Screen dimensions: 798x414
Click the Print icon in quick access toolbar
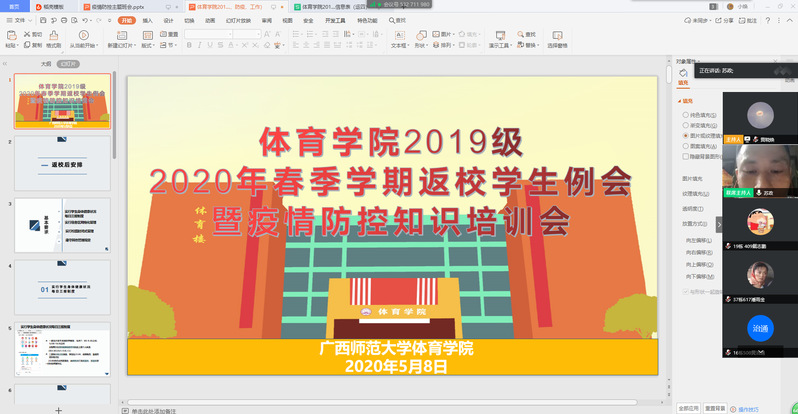64,20
